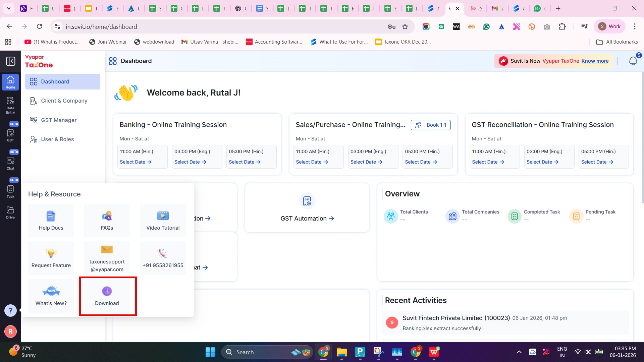Viewport: 644px width, 362px height.
Task: Open the Chat sidebar icon
Action: pyautogui.click(x=10, y=163)
